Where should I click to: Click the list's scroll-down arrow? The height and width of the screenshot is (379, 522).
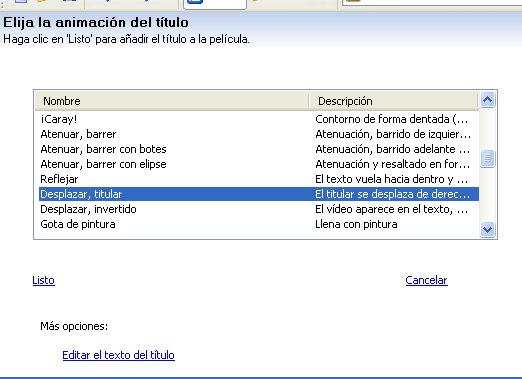click(487, 229)
